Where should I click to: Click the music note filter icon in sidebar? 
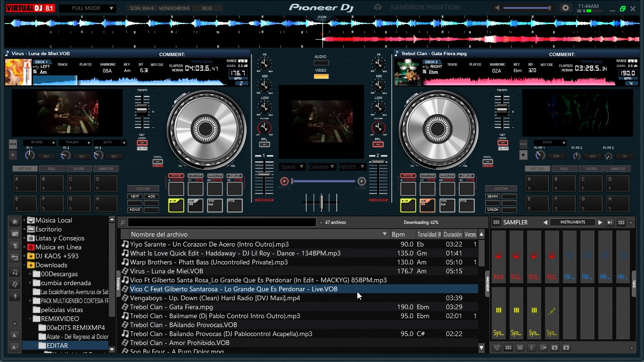(15, 272)
